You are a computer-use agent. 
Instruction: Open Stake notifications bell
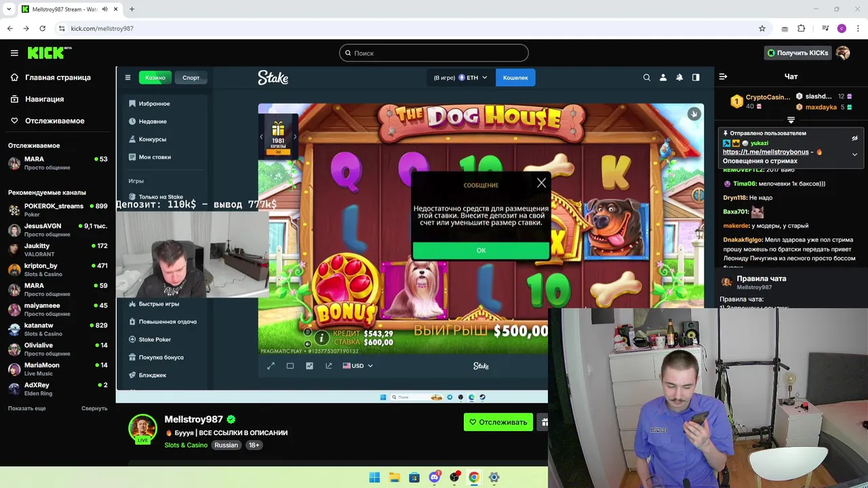coord(679,77)
